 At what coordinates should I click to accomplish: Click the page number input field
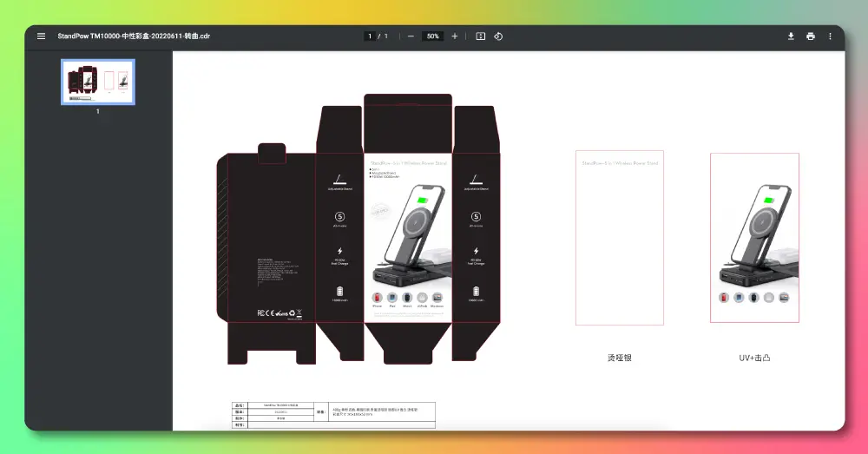pos(370,36)
